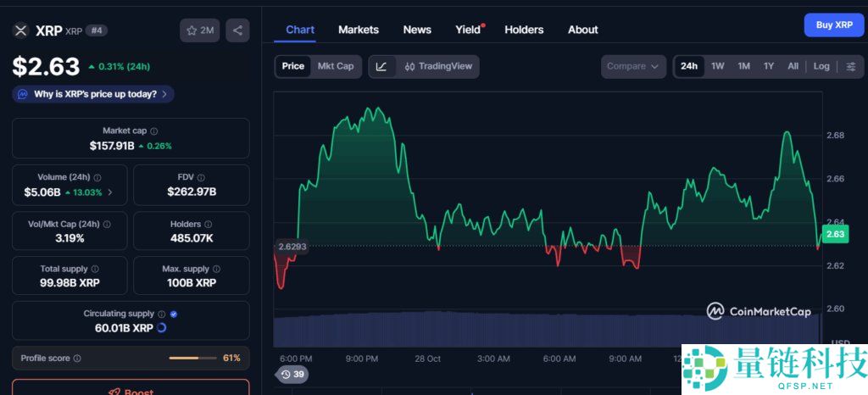Expand 'Why is XRP's price up today?' arrow

point(165,94)
